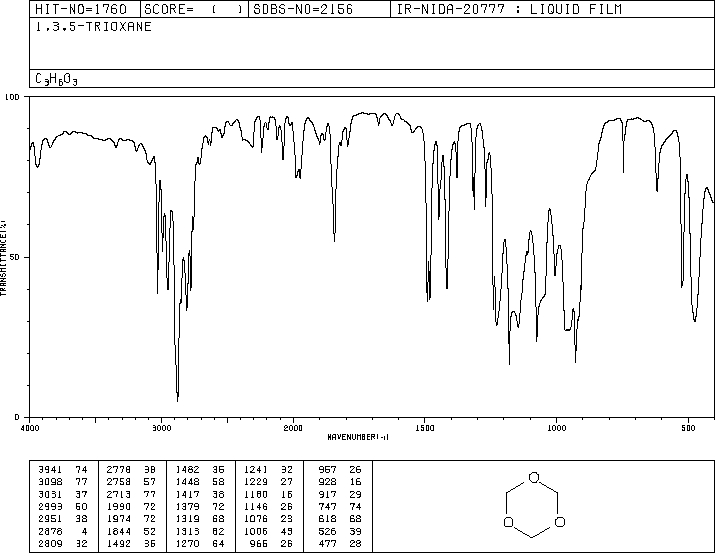Choose the 1241 peak table value
Screen dimensions: 715x553
[x=256, y=470]
